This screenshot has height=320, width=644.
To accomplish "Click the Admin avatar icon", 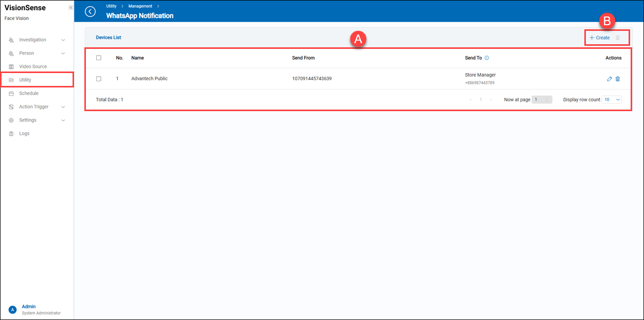I will coord(13,310).
